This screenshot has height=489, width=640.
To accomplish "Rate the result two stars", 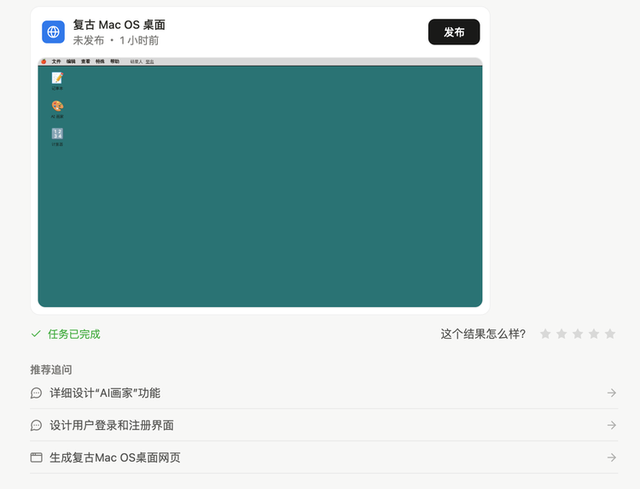I will [562, 334].
